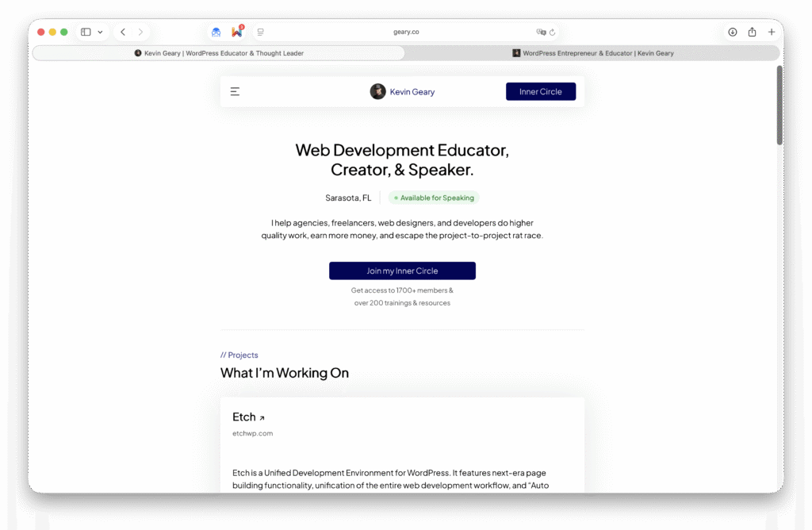
Task: Open the W extension with red badge
Action: [x=237, y=32]
